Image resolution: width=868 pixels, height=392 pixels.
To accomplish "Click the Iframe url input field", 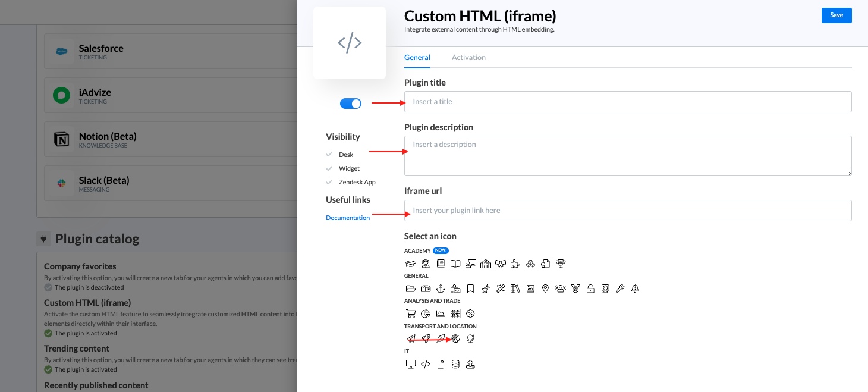I will click(x=628, y=211).
